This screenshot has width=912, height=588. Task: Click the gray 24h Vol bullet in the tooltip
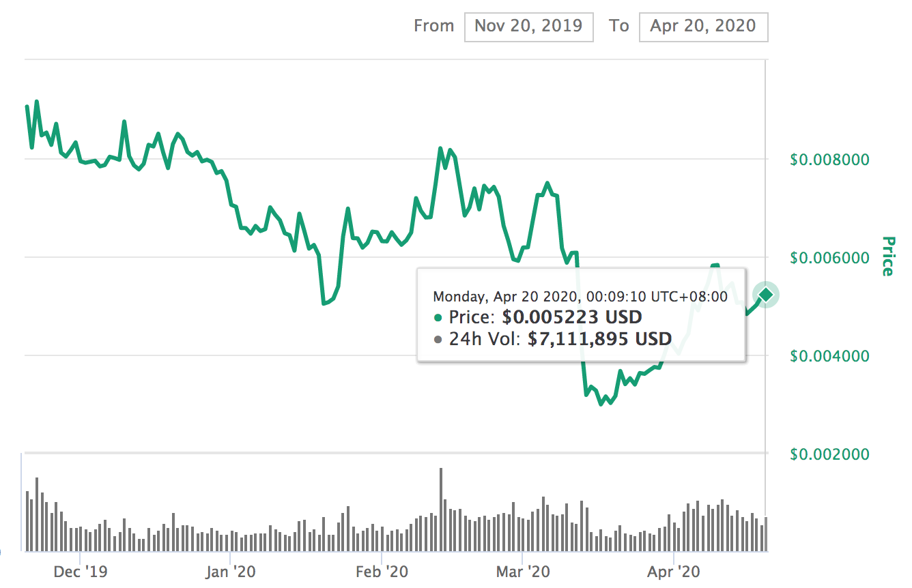point(438,339)
